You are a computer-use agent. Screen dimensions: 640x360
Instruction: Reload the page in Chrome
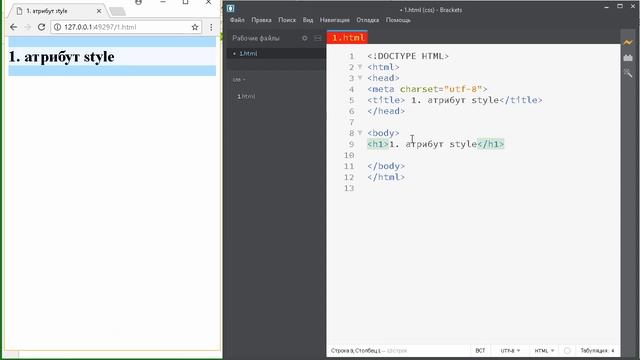point(41,27)
